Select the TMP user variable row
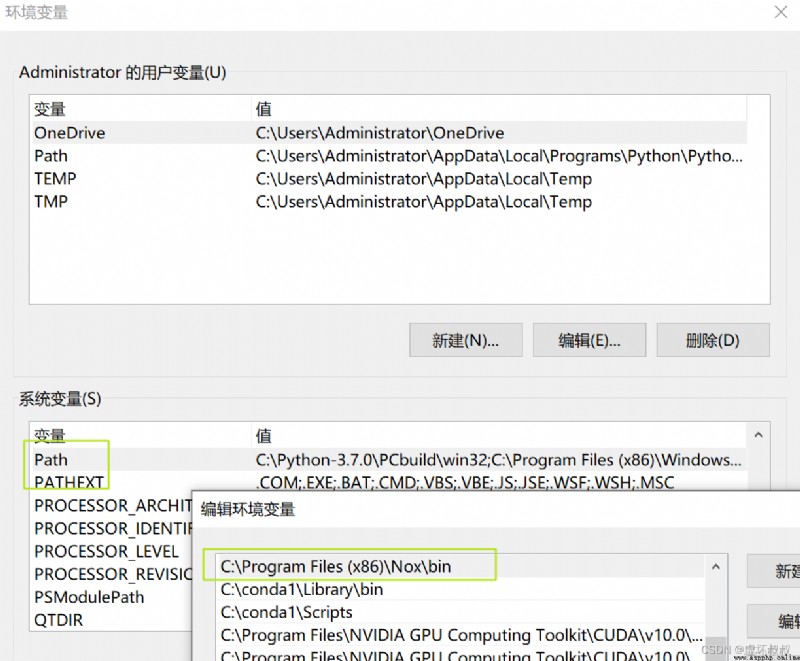This screenshot has height=661, width=800. [x=388, y=201]
